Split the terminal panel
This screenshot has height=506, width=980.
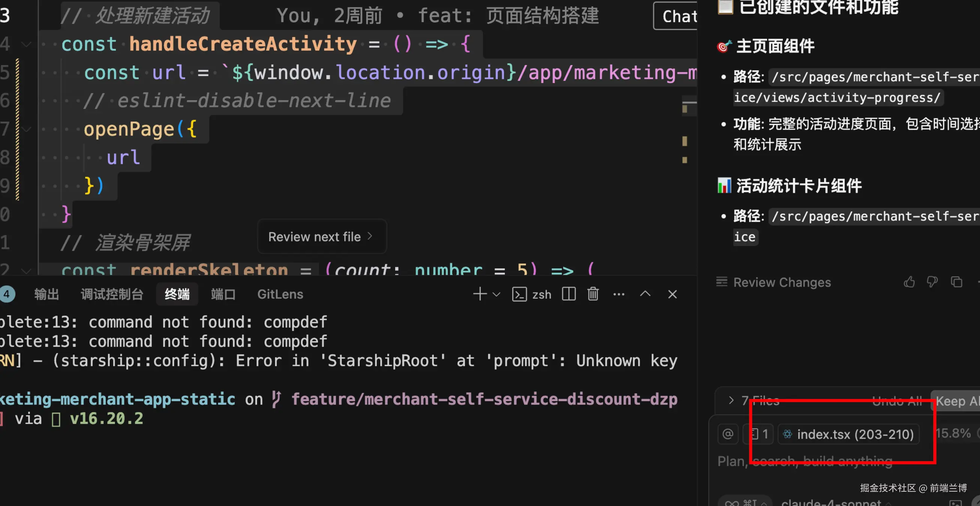[x=568, y=294]
